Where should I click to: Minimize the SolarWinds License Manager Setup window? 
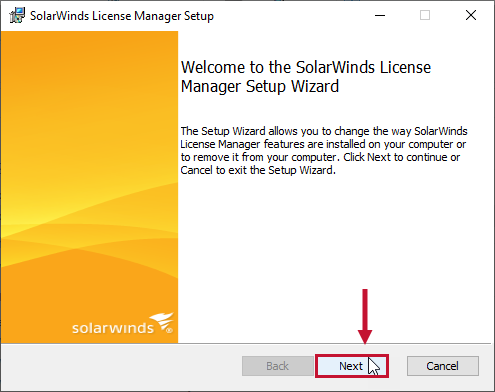point(380,15)
